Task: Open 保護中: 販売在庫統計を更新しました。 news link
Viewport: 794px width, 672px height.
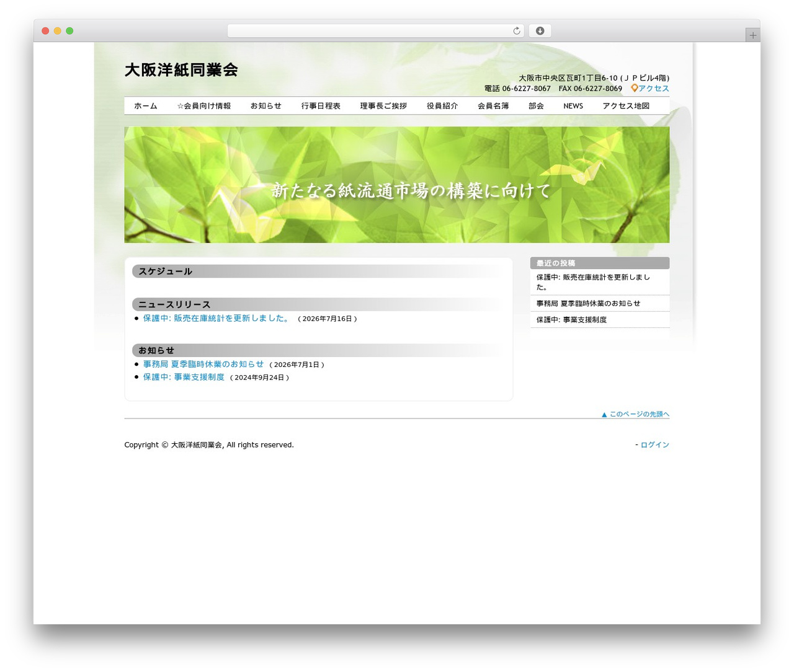Action: [x=216, y=318]
